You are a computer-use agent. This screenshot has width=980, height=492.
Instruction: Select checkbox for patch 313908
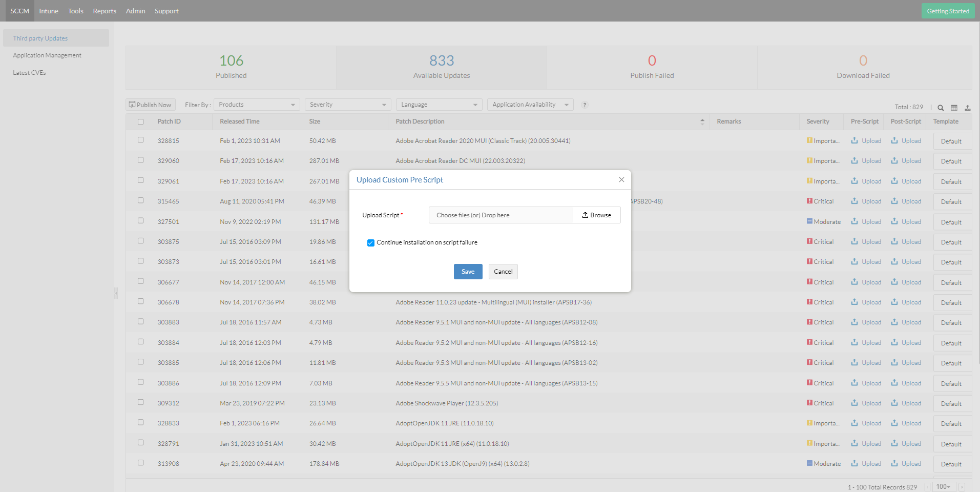[140, 463]
